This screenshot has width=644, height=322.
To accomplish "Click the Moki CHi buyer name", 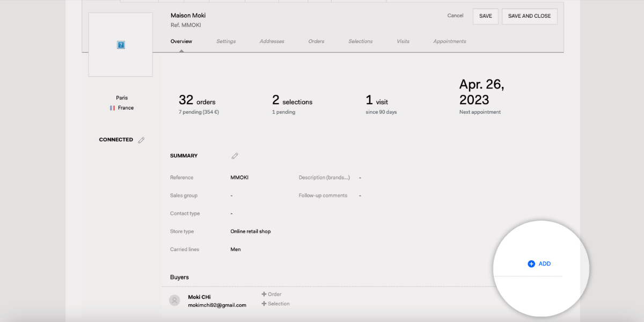I will [x=199, y=297].
